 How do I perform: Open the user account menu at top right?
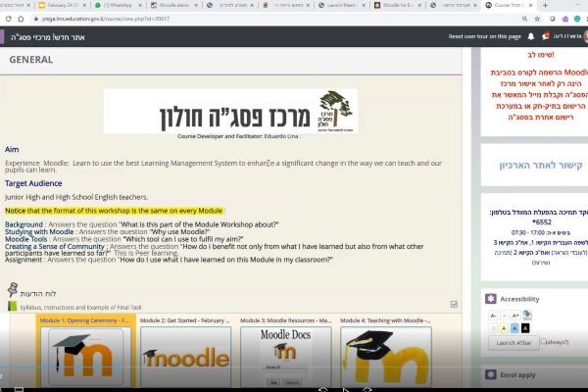pos(570,36)
